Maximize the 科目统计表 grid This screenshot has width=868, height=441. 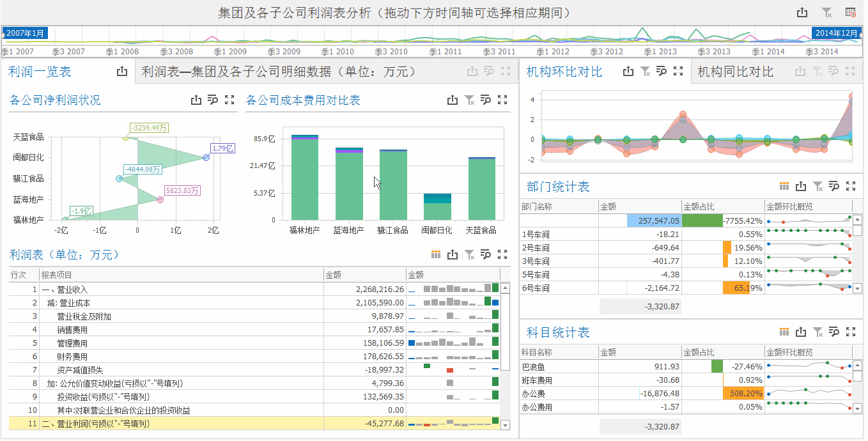(851, 332)
